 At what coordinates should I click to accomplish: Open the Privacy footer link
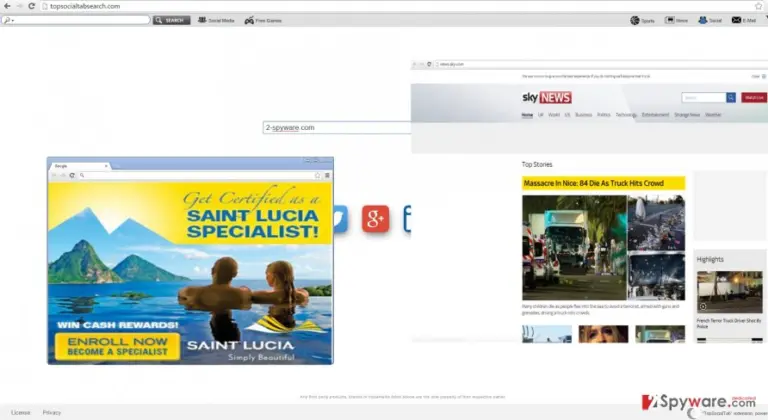tap(51, 412)
